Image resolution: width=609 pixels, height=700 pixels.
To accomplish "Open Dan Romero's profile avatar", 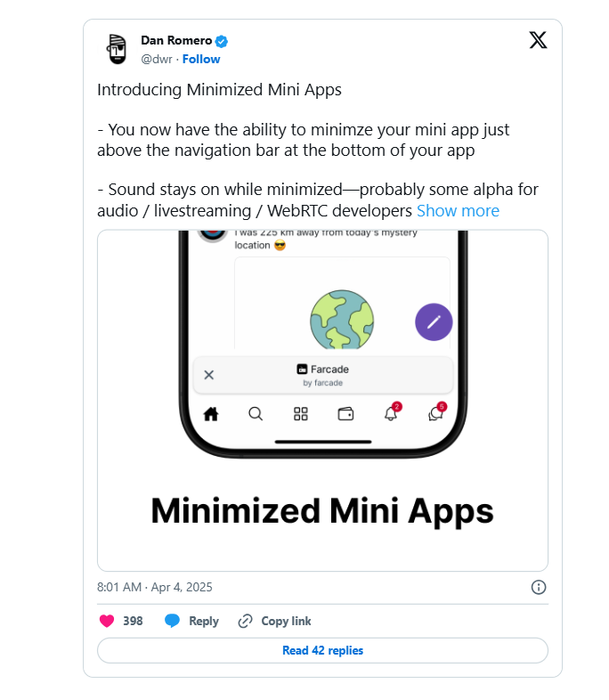I will pos(115,49).
